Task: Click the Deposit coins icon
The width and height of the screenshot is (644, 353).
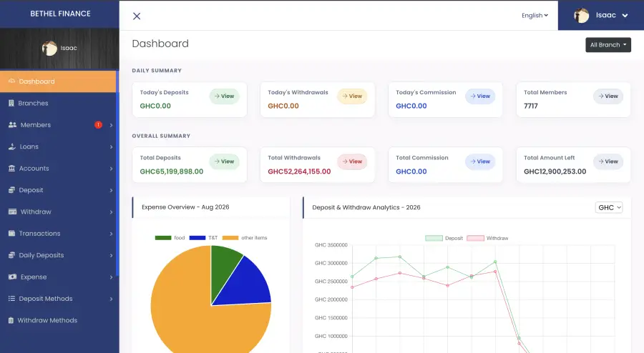Action: point(11,190)
